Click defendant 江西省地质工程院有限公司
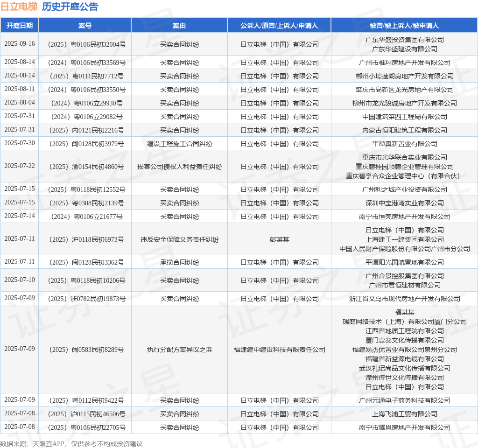The width and height of the screenshot is (478, 448). 405,331
